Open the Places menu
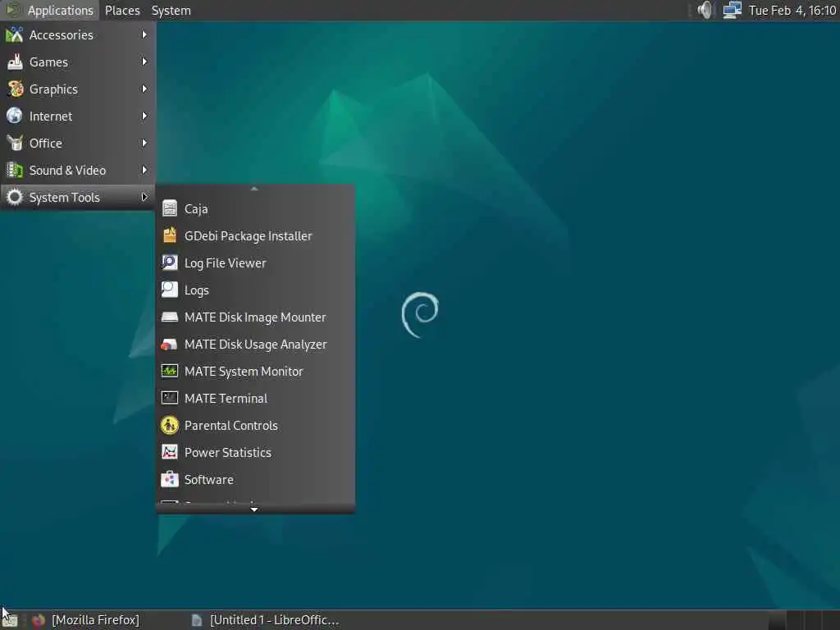The height and width of the screenshot is (630, 840). pyautogui.click(x=122, y=10)
